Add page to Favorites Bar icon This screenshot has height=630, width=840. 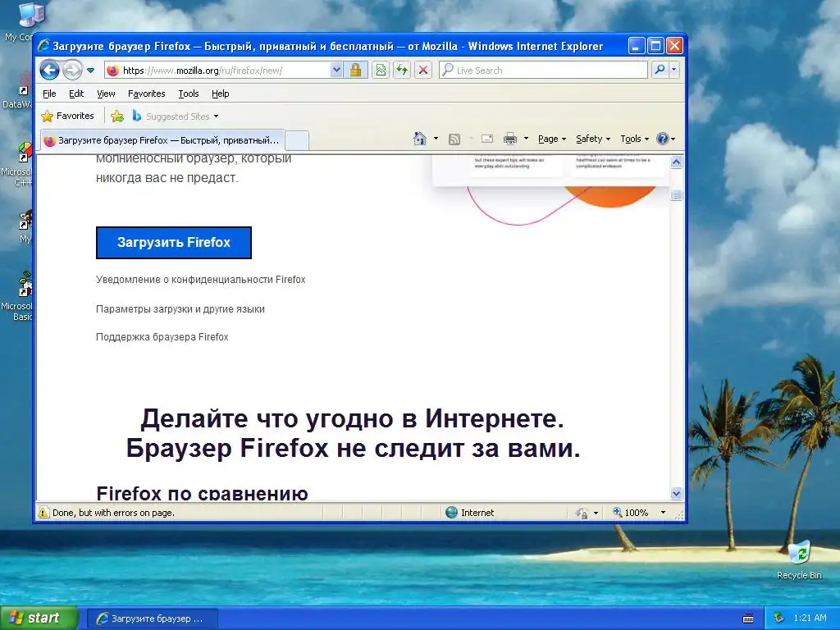117,116
